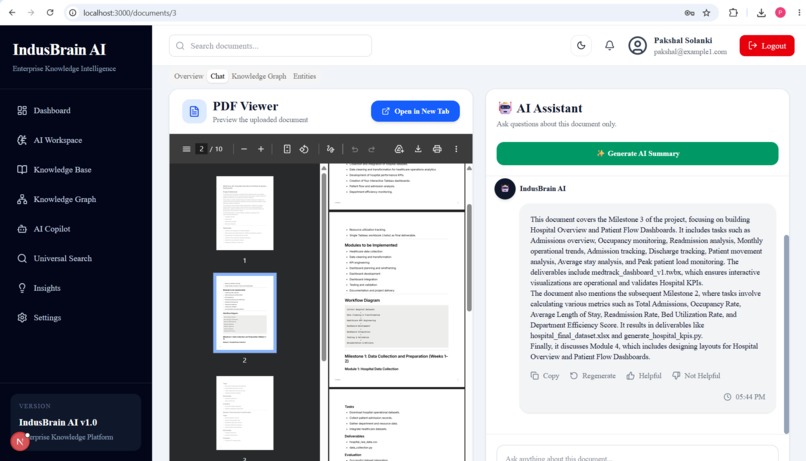Click the fit to page icon
This screenshot has width=806, height=461.
point(287,149)
